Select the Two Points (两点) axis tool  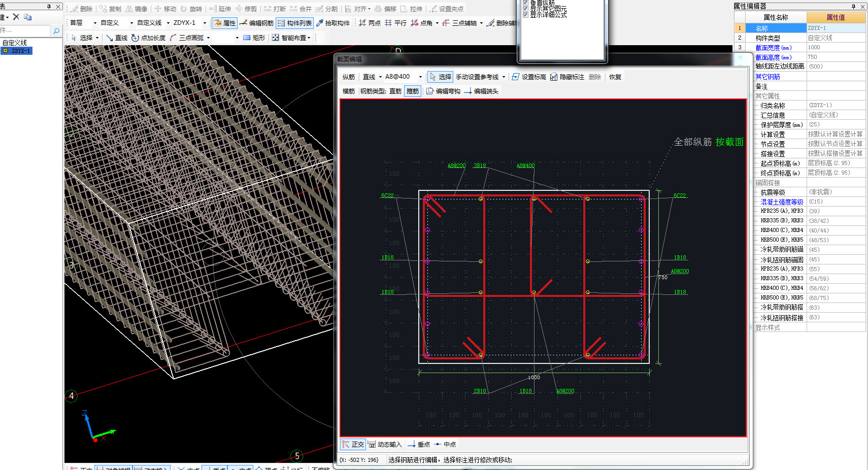coord(370,23)
